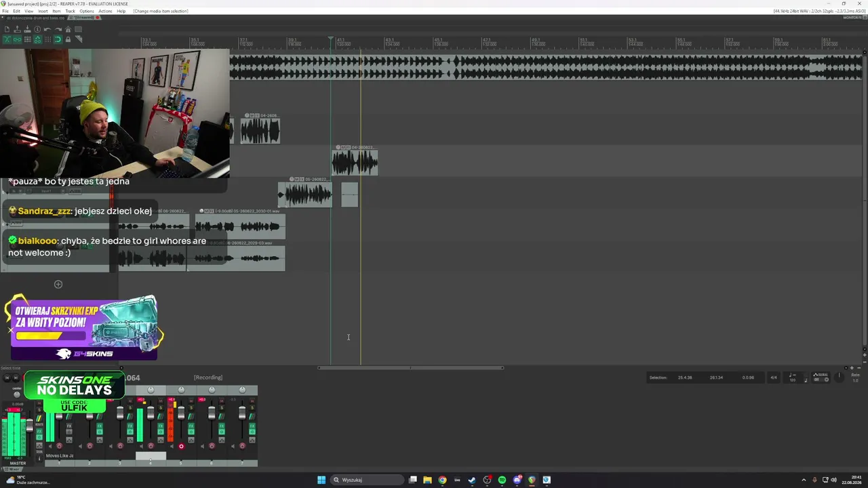Click the 120 tempo field
Screen dimensions: 868x488
tap(793, 380)
